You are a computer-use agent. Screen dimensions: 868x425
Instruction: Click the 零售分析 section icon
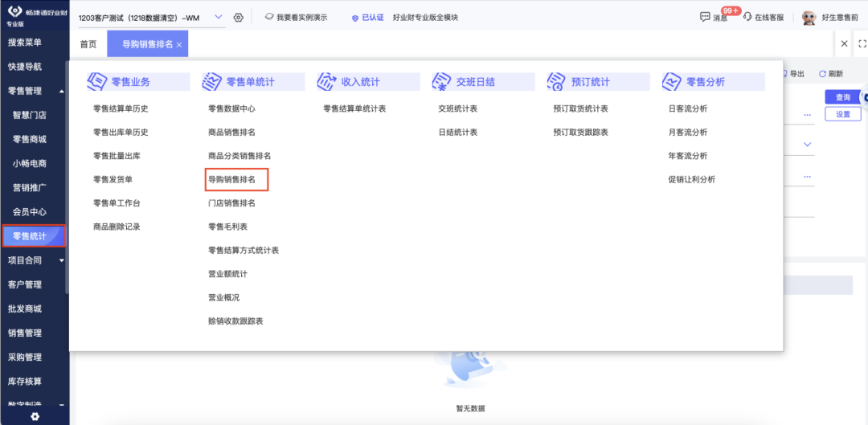pyautogui.click(x=671, y=82)
